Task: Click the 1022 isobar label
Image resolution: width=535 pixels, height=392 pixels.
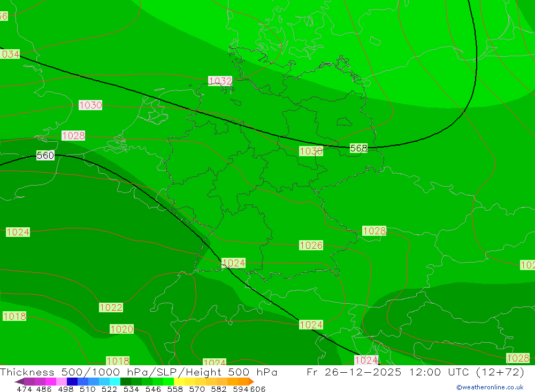Action: (x=111, y=308)
